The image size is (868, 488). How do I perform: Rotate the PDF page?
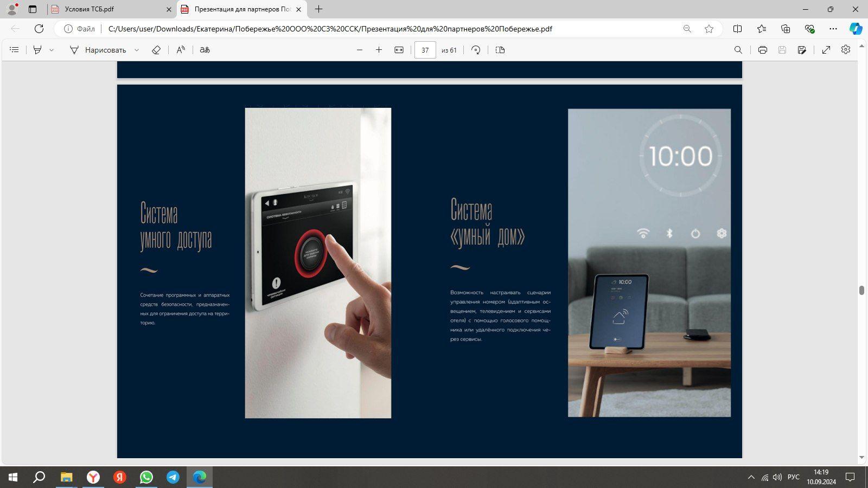click(x=476, y=50)
